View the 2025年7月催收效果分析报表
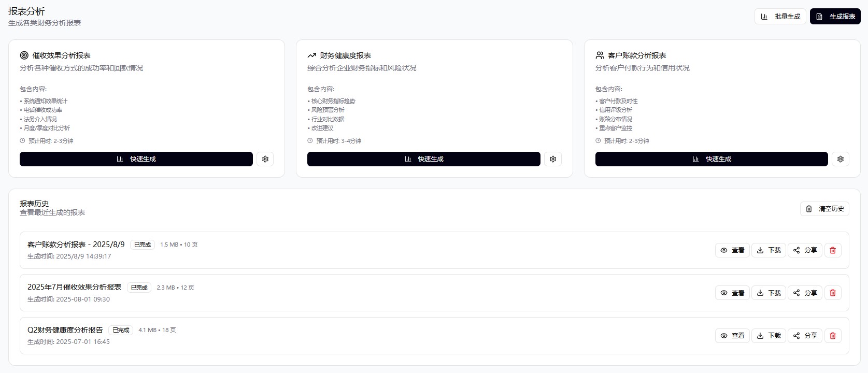This screenshot has width=868, height=373. [x=732, y=293]
